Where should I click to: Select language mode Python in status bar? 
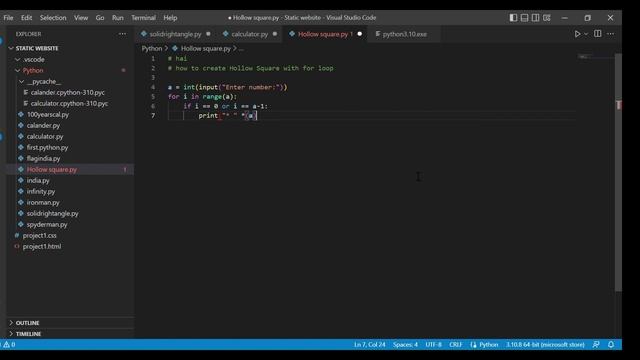[488, 345]
